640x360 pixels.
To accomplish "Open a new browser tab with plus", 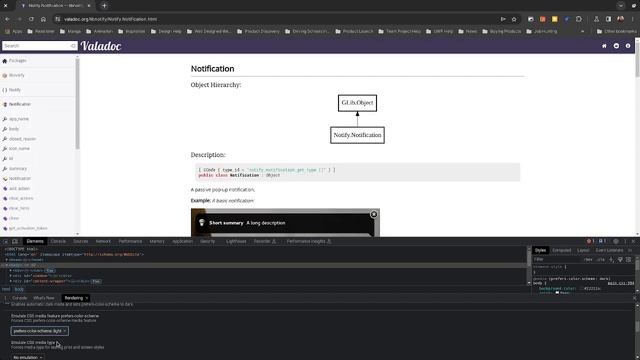I will 104,6.
